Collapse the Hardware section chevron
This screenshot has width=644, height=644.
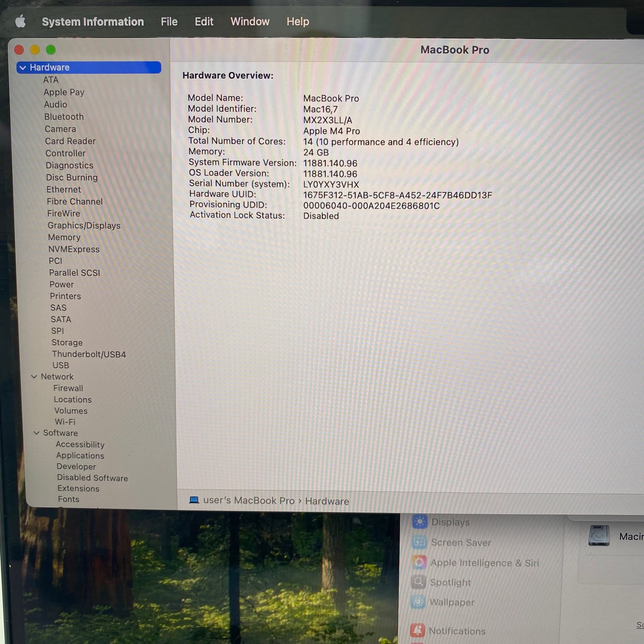pos(23,68)
